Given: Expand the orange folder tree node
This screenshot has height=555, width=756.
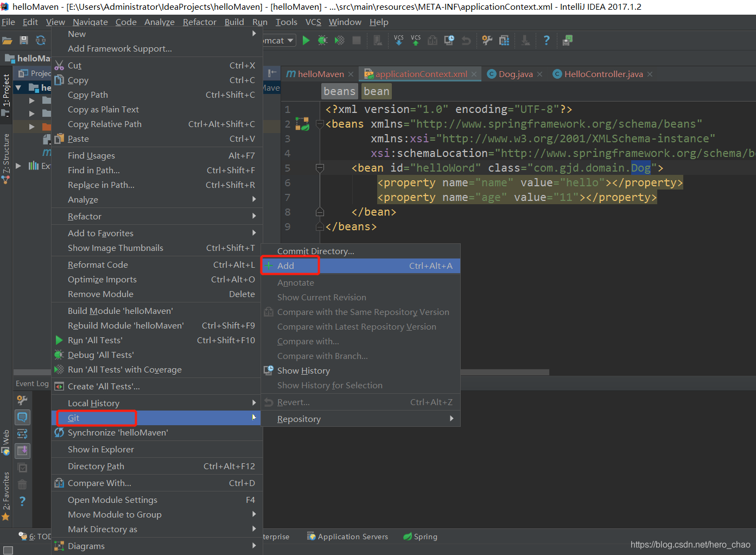Looking at the screenshot, I should (x=31, y=127).
